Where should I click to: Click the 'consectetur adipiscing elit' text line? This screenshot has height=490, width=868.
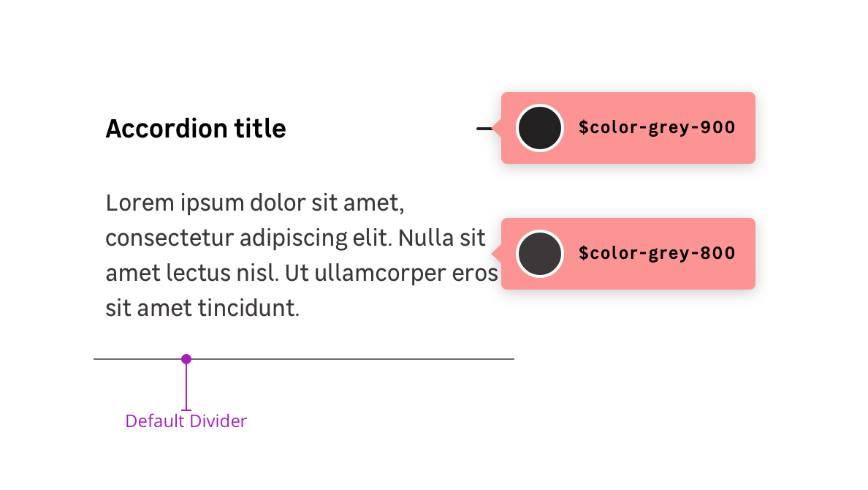tap(295, 238)
